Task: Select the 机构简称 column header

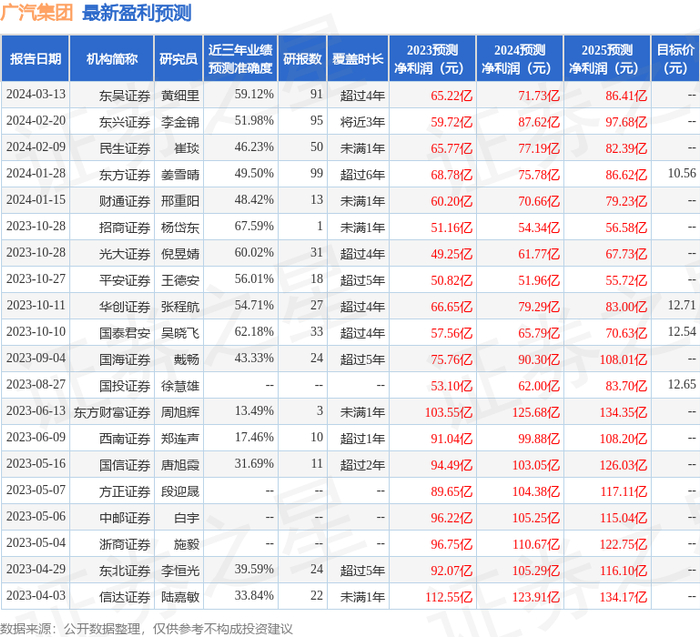Action: pos(112,59)
